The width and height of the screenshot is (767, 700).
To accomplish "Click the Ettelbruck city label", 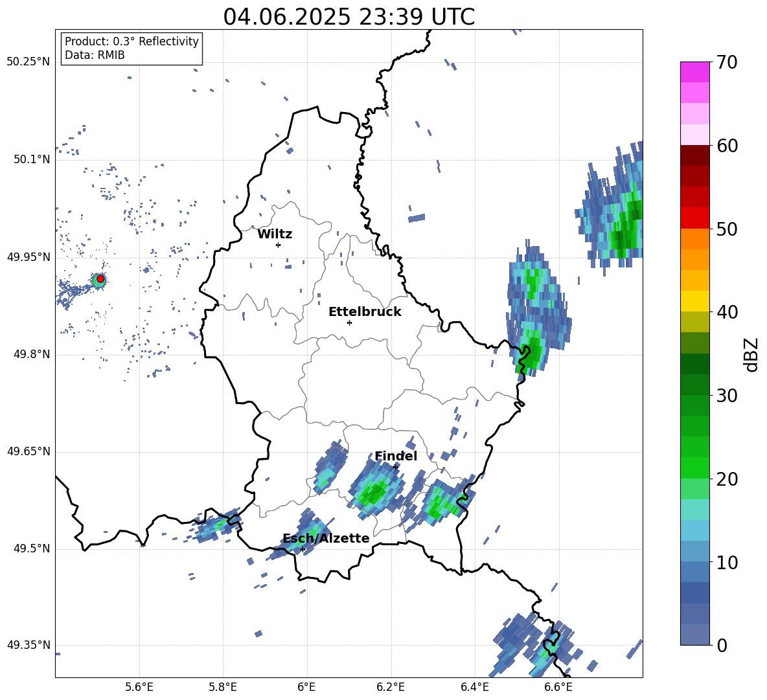I will [x=365, y=312].
